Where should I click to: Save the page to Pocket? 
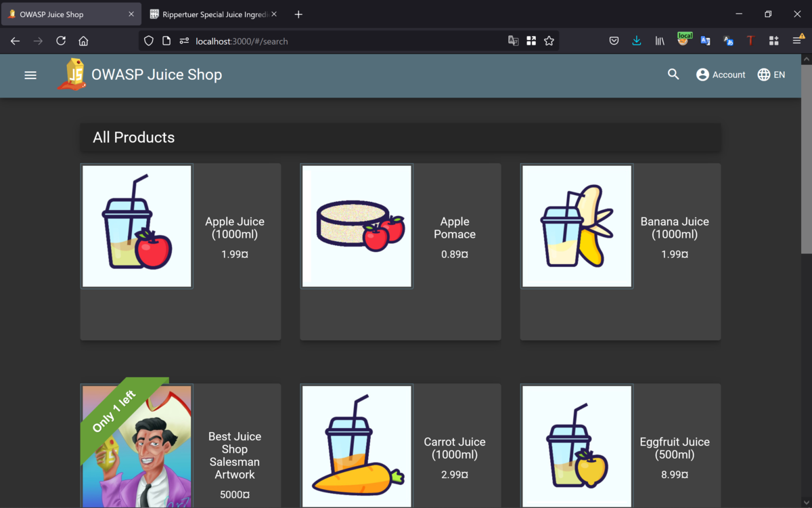(614, 41)
